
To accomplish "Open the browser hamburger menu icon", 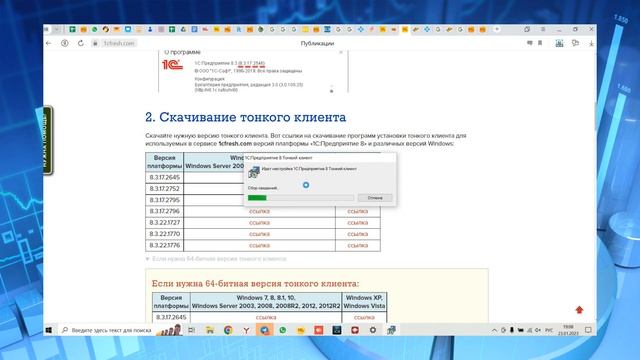I will 543,29.
